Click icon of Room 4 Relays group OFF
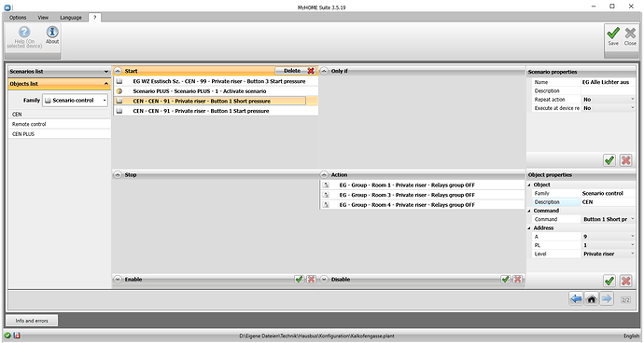Screen dimensions: 644x343 (x=326, y=205)
